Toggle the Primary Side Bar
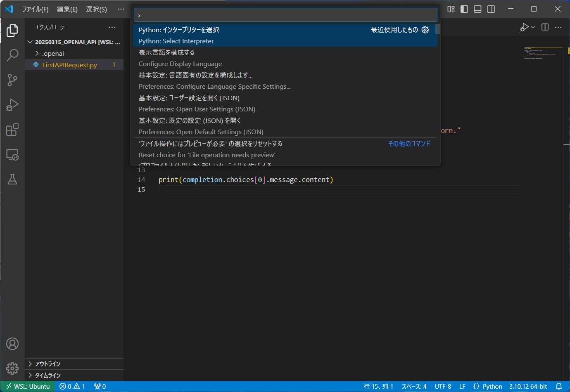This screenshot has height=392, width=570. click(x=464, y=9)
